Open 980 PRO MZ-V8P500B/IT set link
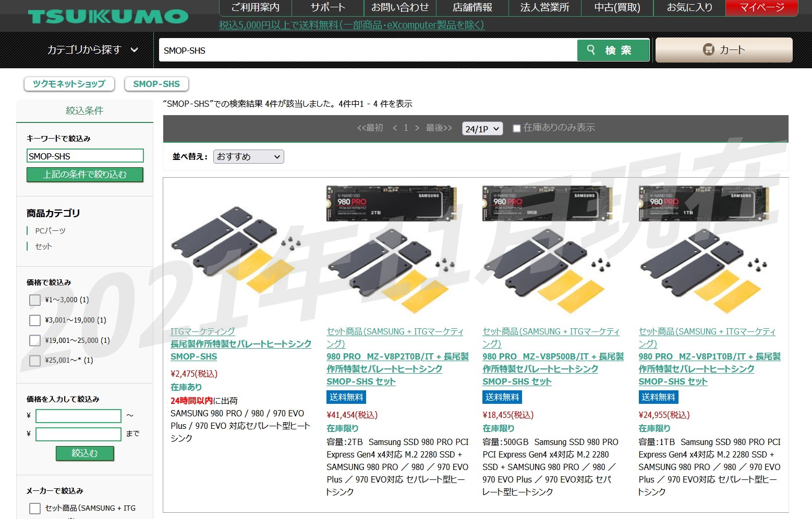Viewport: 812px width, 519px height. [553, 369]
